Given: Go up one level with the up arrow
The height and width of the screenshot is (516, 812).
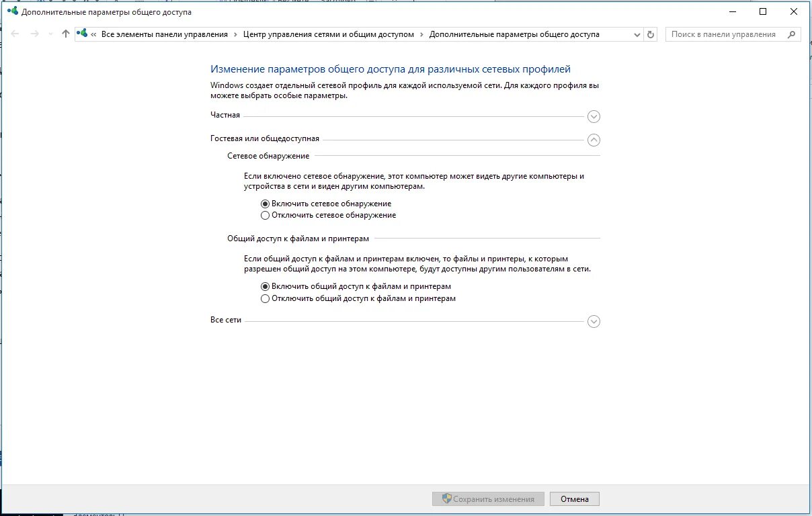Looking at the screenshot, I should coord(65,34).
